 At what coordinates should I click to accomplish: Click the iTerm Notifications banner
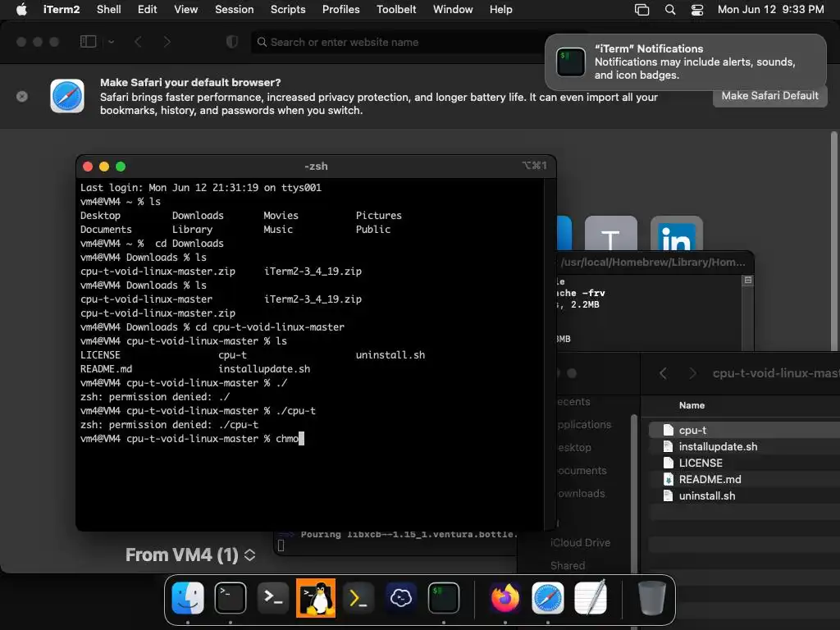686,62
